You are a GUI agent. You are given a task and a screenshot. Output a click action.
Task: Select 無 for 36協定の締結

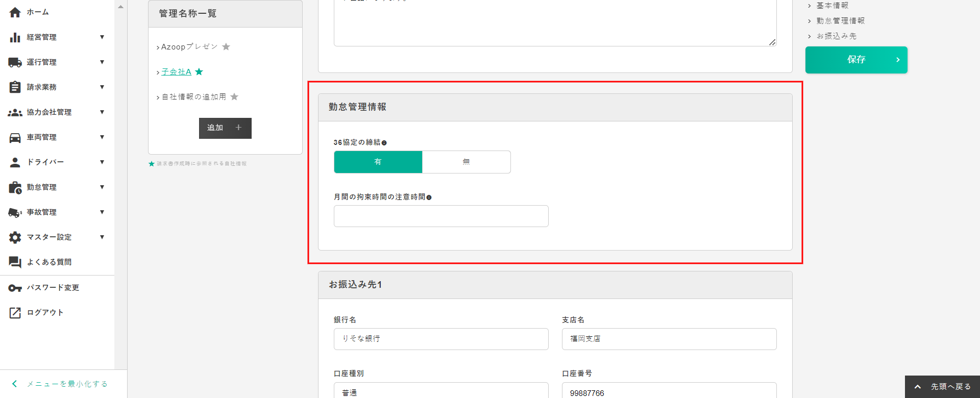tap(466, 162)
